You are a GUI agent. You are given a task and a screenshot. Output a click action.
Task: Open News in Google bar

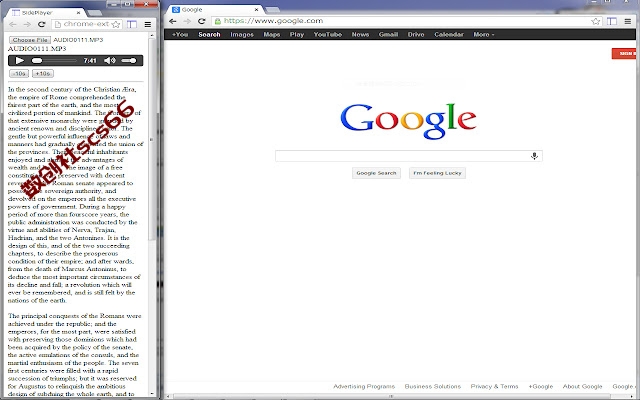coord(360,34)
